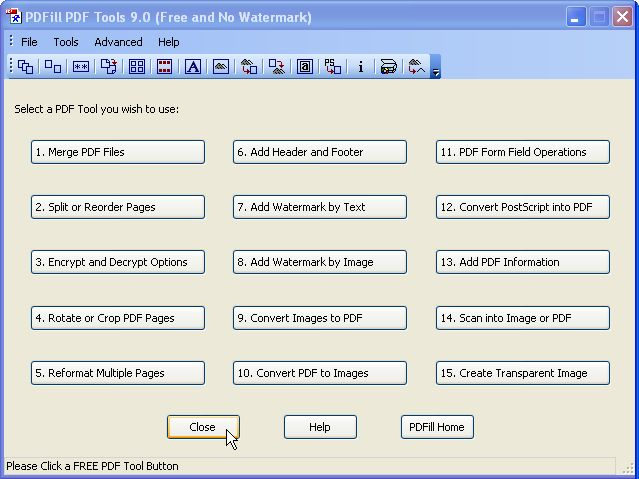Click the toolbar drag handle grip
The image size is (639, 479).
click(x=11, y=66)
